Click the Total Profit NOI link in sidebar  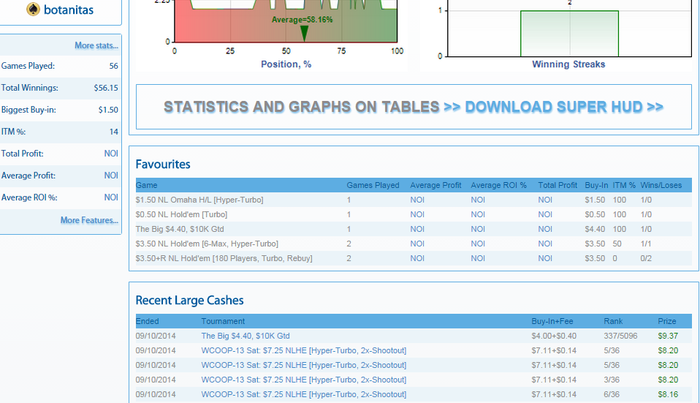111,154
